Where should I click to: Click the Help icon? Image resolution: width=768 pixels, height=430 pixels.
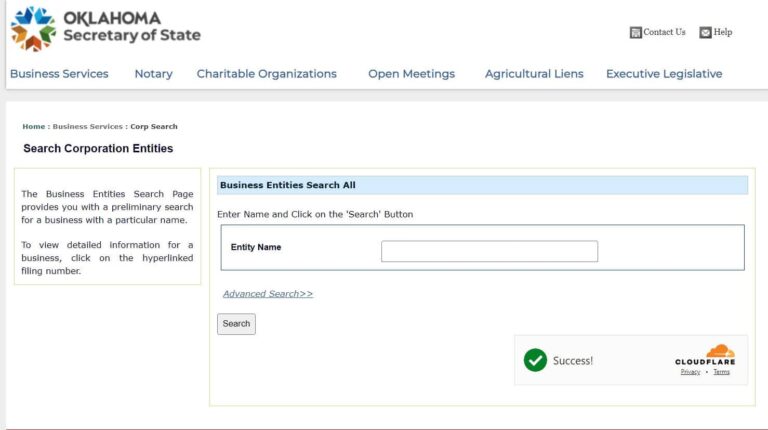click(x=705, y=33)
